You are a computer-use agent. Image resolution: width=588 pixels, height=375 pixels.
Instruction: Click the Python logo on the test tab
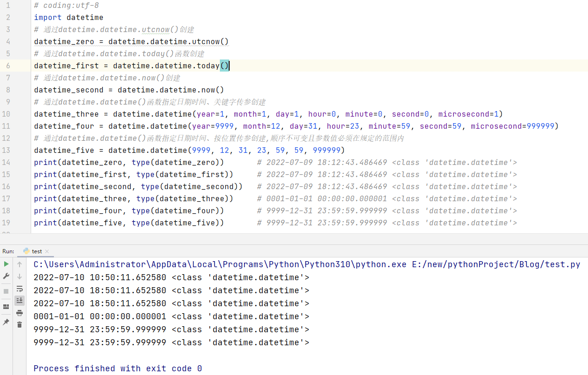(x=26, y=251)
